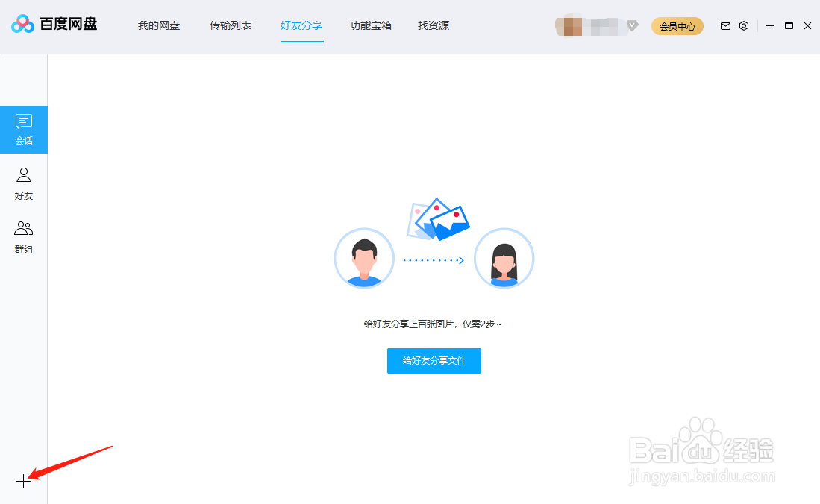Open the settings gear icon
Viewport: 820px width, 504px height.
(x=744, y=25)
